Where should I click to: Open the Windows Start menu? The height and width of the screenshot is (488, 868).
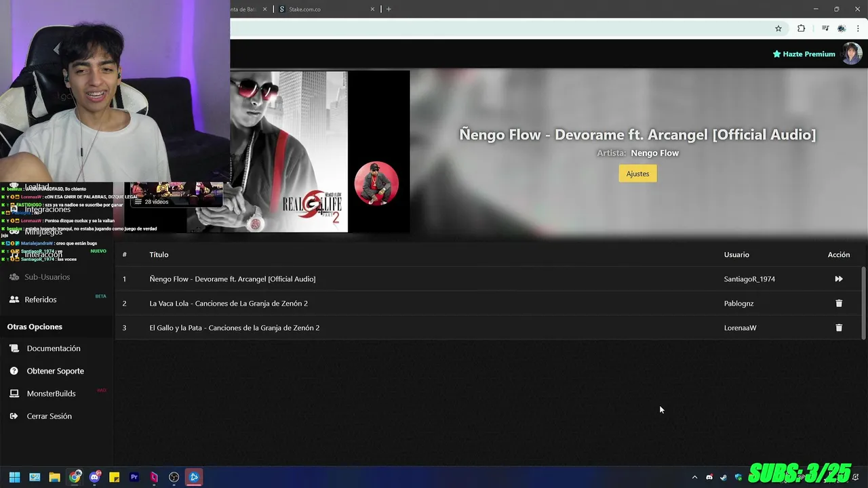[x=14, y=477]
